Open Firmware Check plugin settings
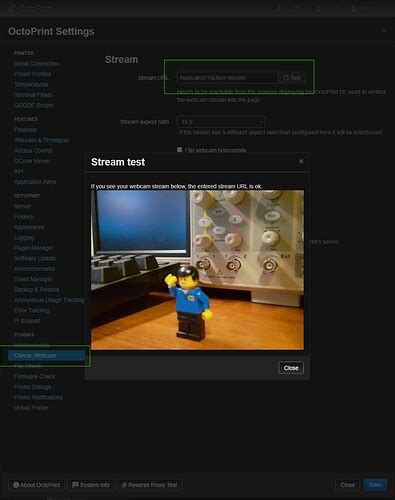The width and height of the screenshot is (395, 500). 35,376
